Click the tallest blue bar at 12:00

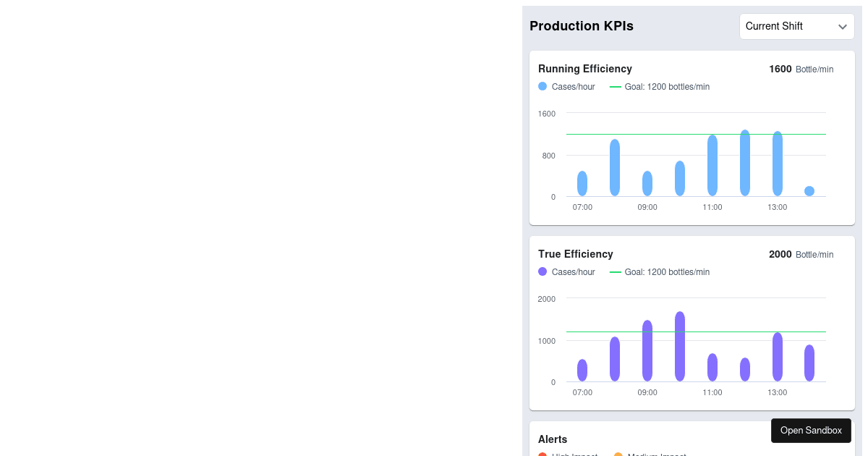pyautogui.click(x=745, y=163)
